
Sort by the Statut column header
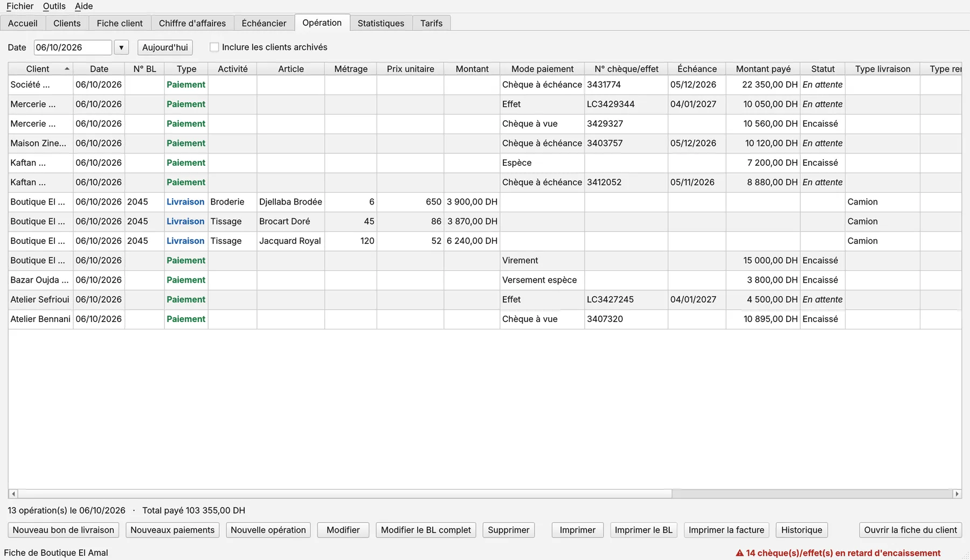click(823, 69)
